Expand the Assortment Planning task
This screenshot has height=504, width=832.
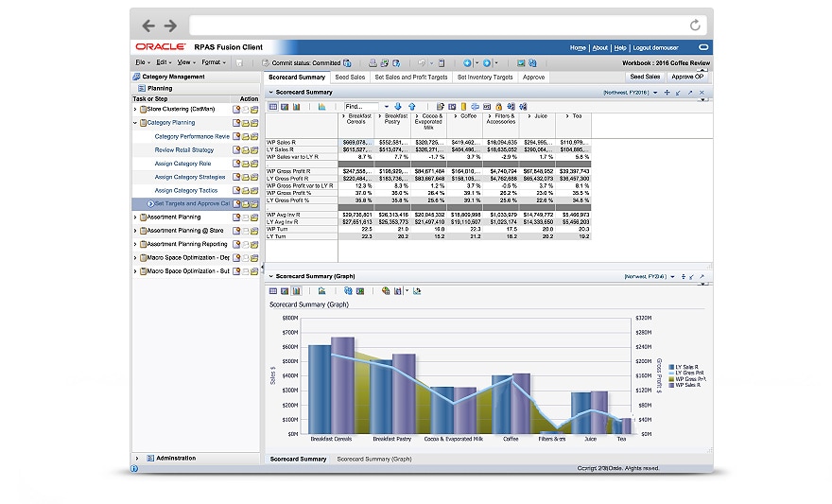click(x=135, y=217)
